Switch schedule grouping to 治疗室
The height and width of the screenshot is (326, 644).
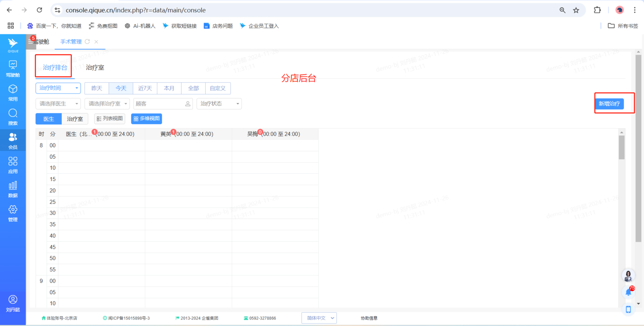(75, 119)
